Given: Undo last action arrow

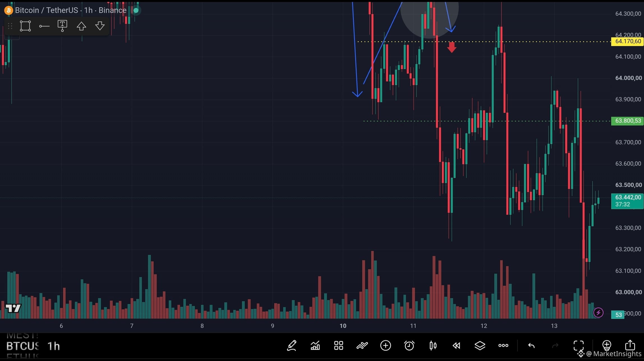Looking at the screenshot, I should pyautogui.click(x=531, y=346).
